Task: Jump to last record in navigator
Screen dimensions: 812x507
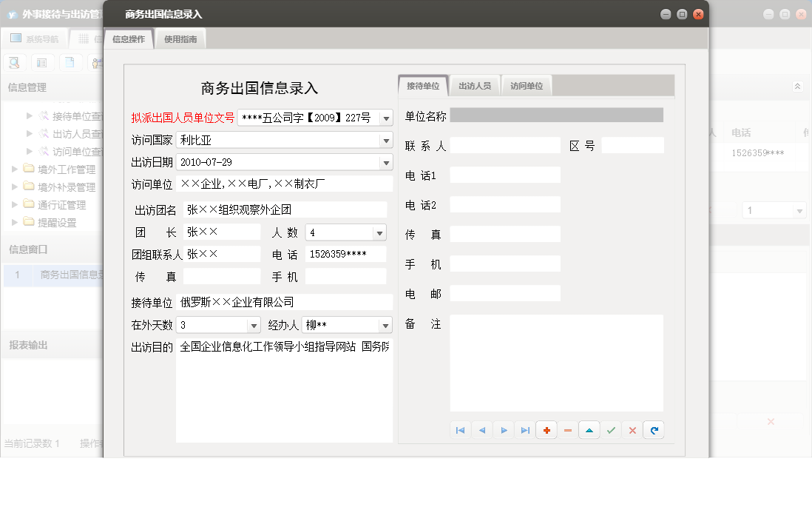Action: pos(525,430)
